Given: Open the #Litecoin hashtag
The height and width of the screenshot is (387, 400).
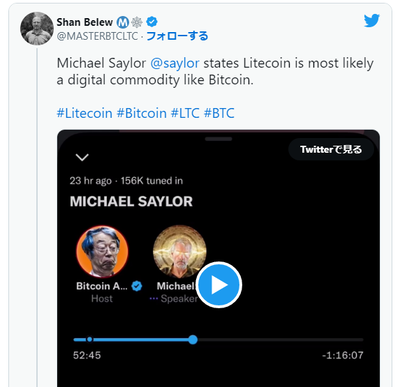Looking at the screenshot, I should pyautogui.click(x=84, y=113).
